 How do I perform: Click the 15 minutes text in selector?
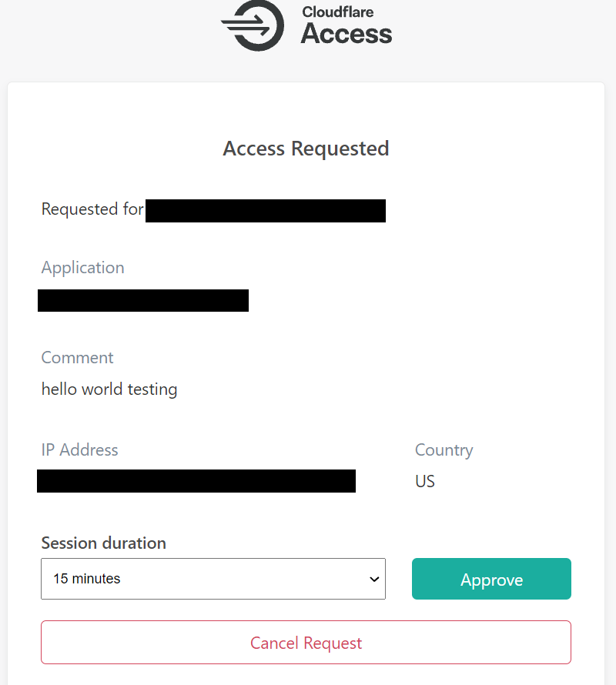[86, 579]
